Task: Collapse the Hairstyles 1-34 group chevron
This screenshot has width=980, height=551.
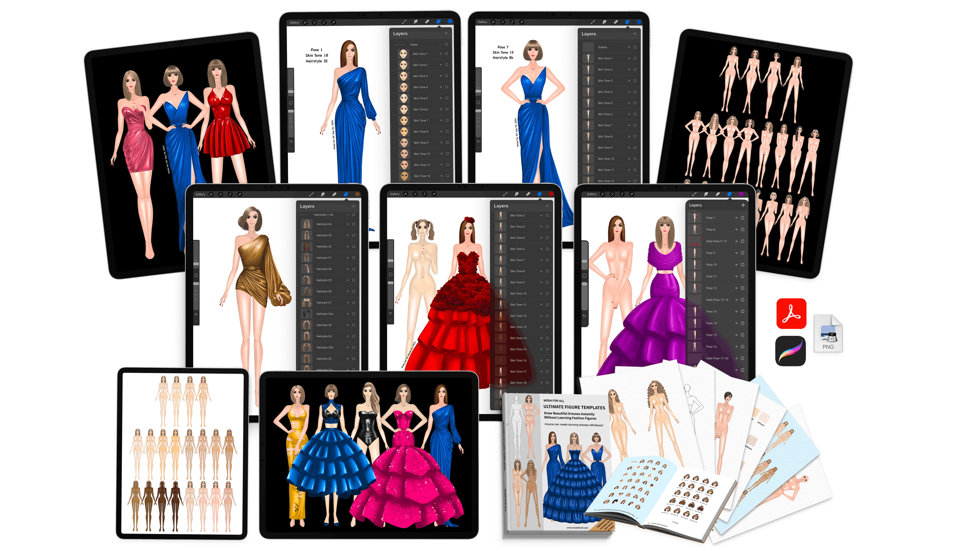Action: click(x=348, y=215)
